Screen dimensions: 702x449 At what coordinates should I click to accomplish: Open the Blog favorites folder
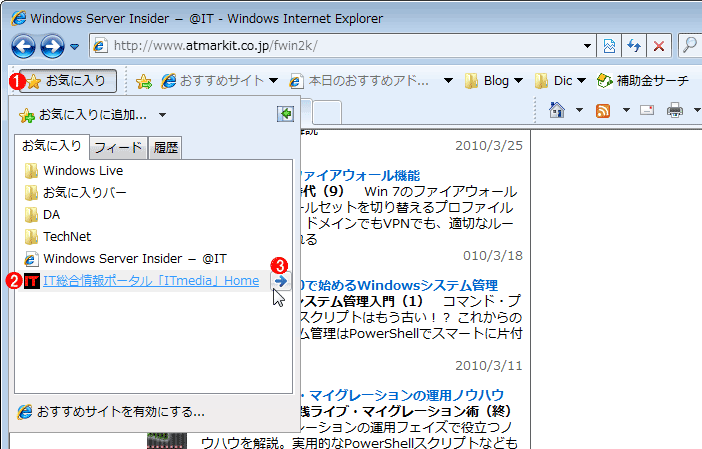coord(493,81)
